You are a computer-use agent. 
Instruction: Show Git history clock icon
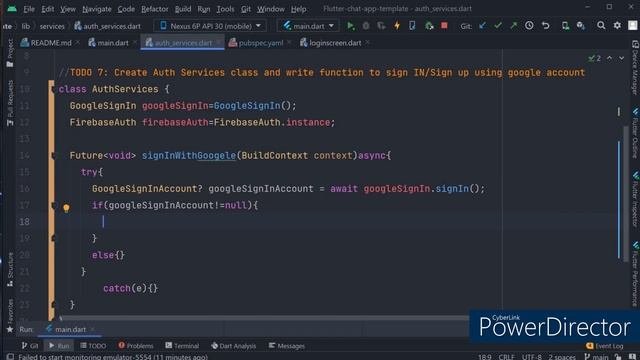[529, 26]
